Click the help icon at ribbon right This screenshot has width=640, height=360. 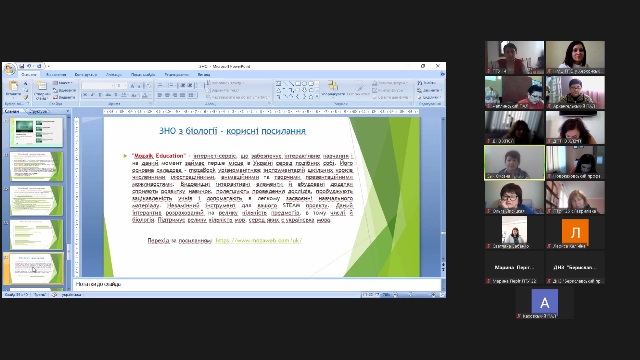(442, 74)
